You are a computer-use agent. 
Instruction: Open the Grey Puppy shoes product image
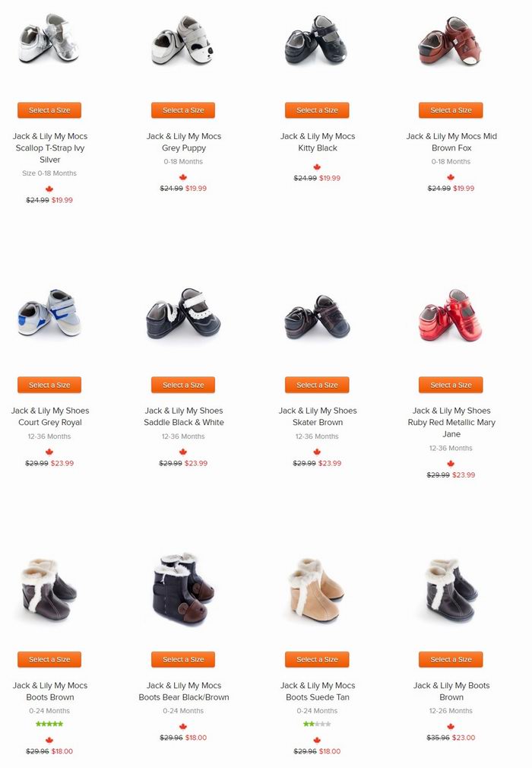click(x=183, y=40)
